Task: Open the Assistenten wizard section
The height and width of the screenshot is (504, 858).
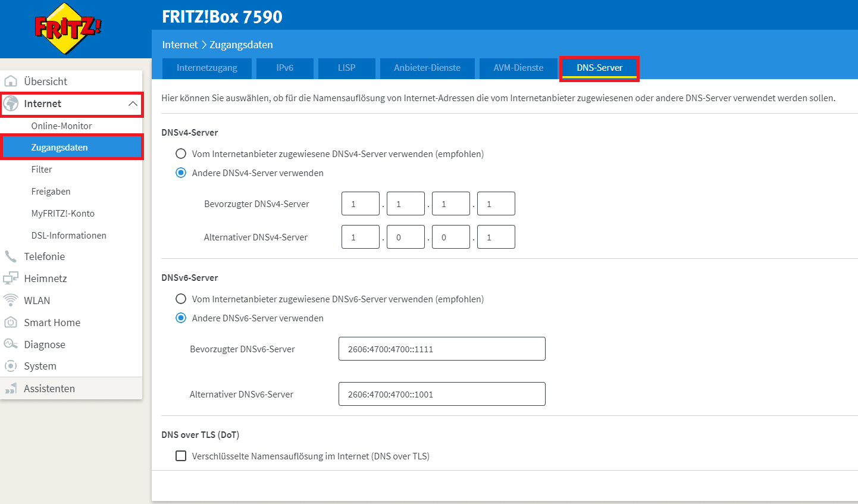Action: pyautogui.click(x=49, y=389)
